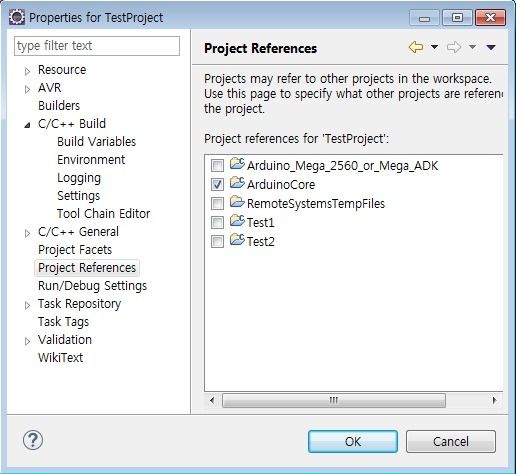Select the Task Tags page

[x=63, y=322]
